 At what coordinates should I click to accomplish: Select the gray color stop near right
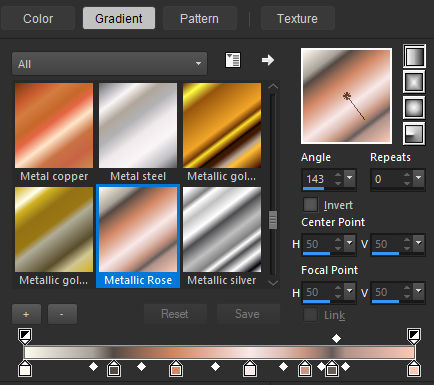[331, 369]
